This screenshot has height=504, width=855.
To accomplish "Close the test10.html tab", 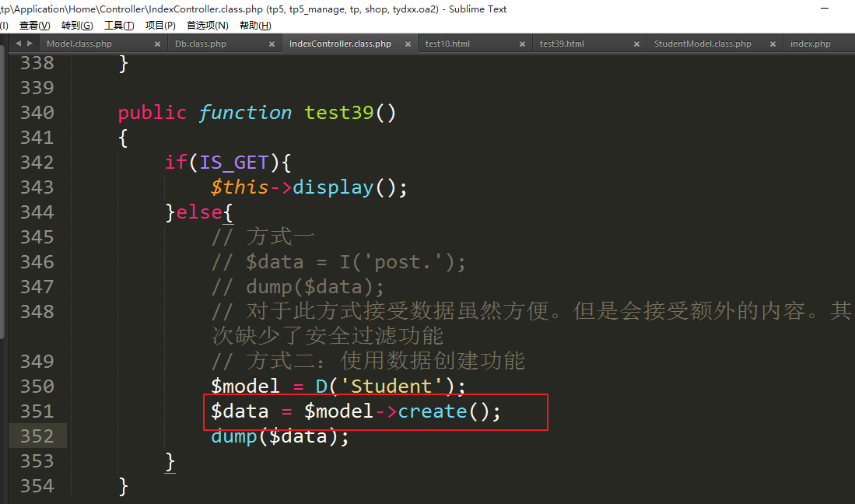I will coord(524,44).
